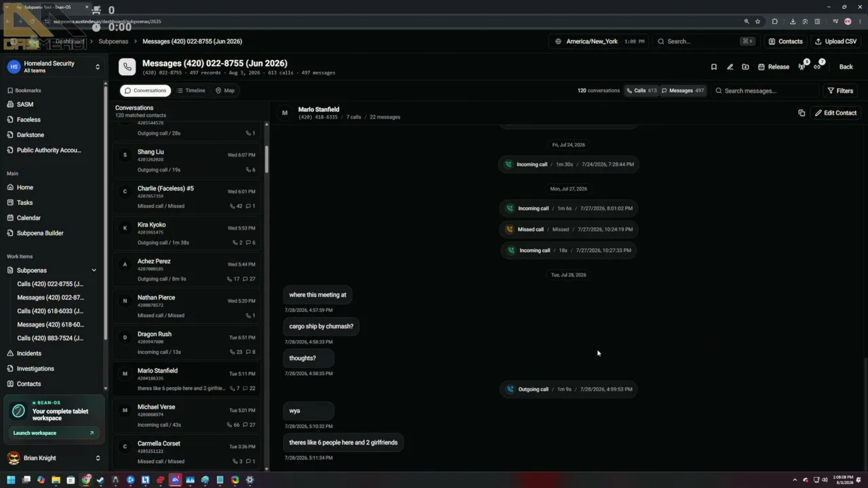The width and height of the screenshot is (868, 488).
Task: Open Calendar in the sidebar
Action: [28, 218]
